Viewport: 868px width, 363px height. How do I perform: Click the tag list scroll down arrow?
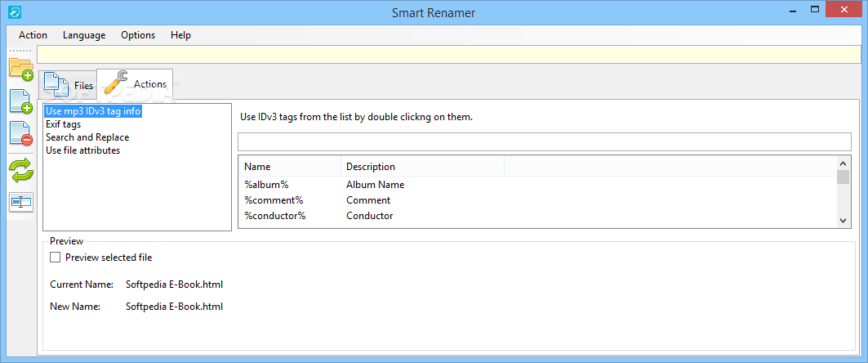tap(843, 220)
